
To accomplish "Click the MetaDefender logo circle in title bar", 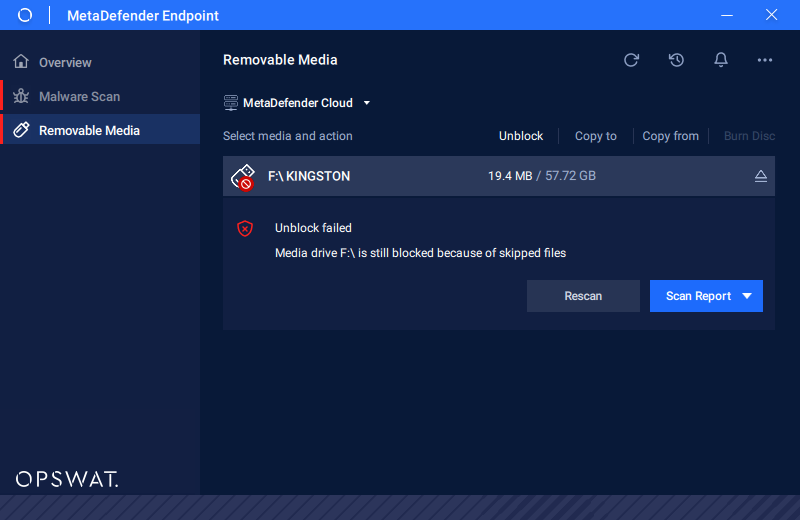I will coord(24,15).
